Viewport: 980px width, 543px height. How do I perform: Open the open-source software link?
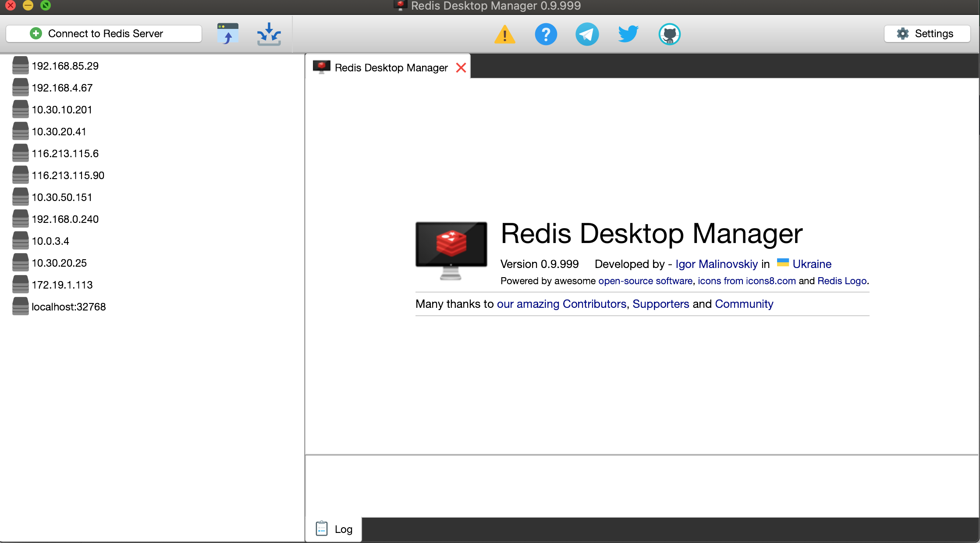[645, 281]
